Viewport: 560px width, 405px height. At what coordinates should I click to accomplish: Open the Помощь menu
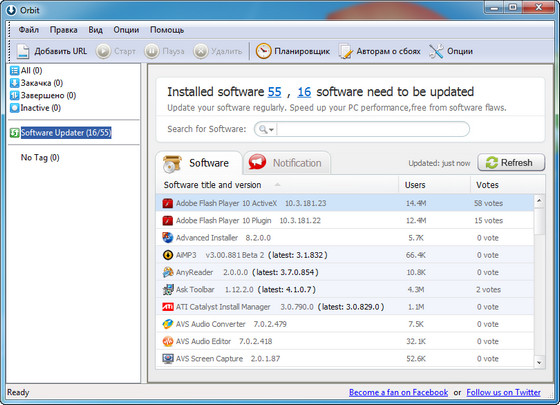[167, 30]
